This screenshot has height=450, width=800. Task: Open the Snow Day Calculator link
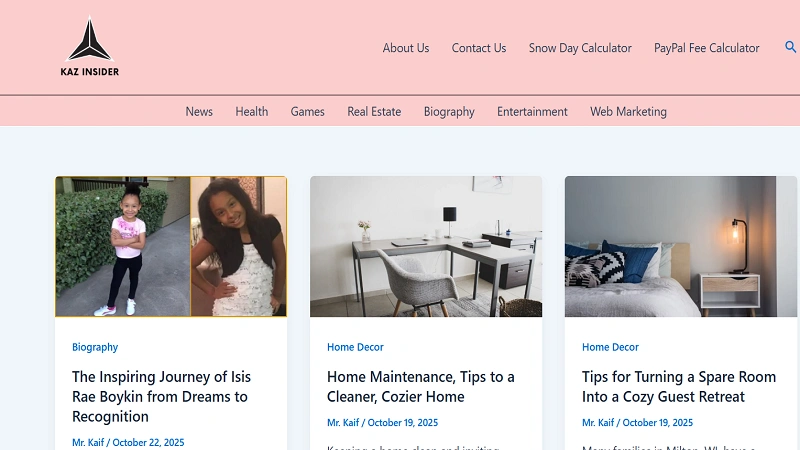click(580, 48)
